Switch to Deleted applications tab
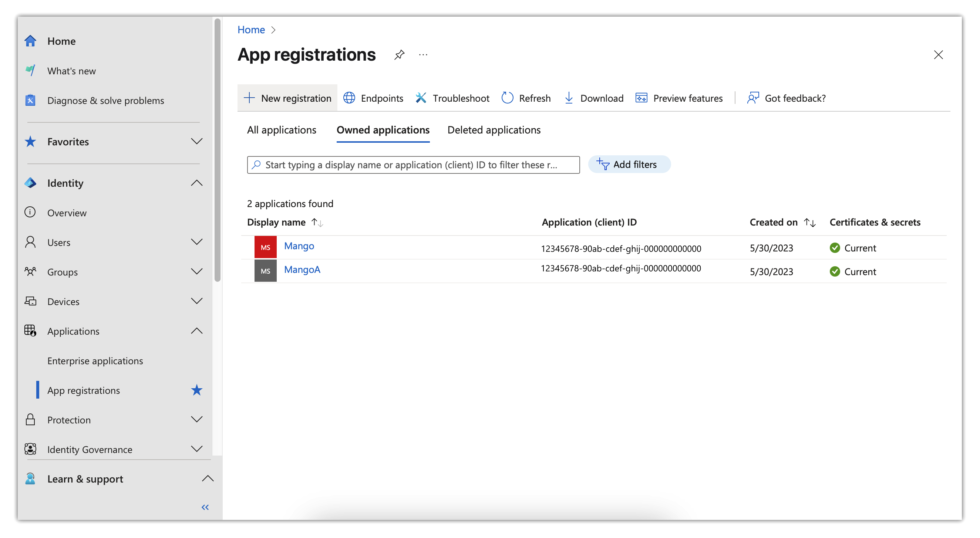 [494, 130]
